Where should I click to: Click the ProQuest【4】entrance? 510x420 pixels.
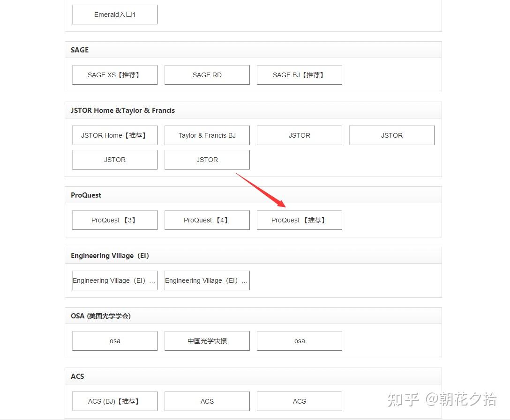[x=207, y=220]
